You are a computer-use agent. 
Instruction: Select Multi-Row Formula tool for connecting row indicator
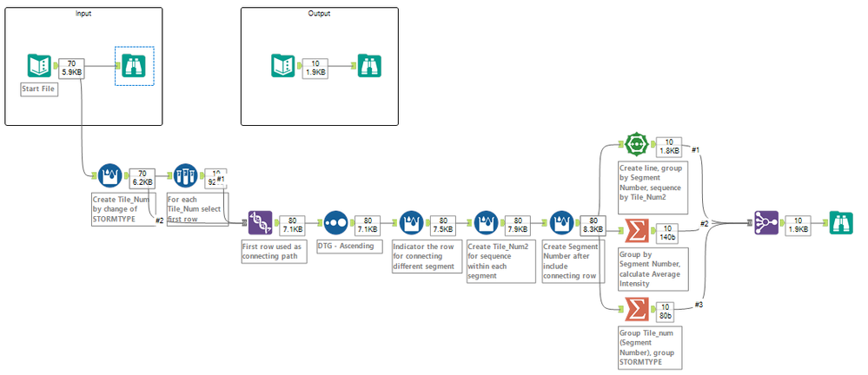(x=411, y=222)
